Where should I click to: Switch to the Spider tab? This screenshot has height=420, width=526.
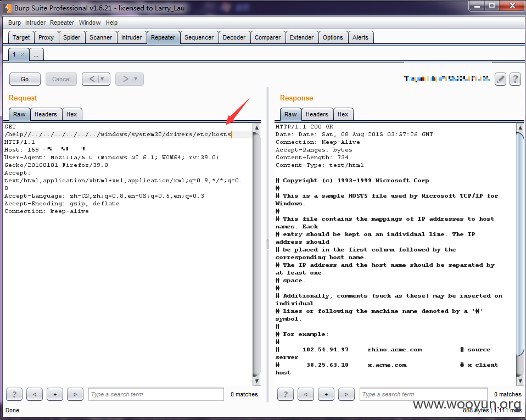72,37
